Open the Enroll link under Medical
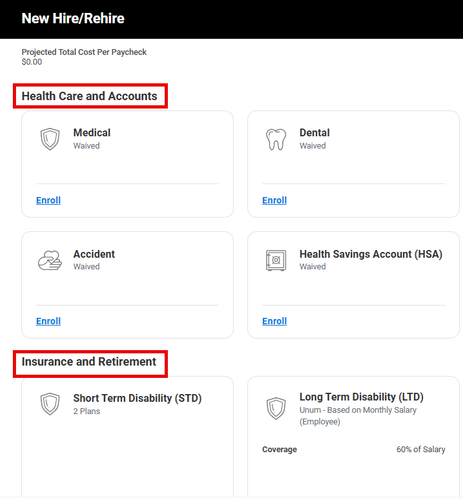The height and width of the screenshot is (500, 463). 48,200
